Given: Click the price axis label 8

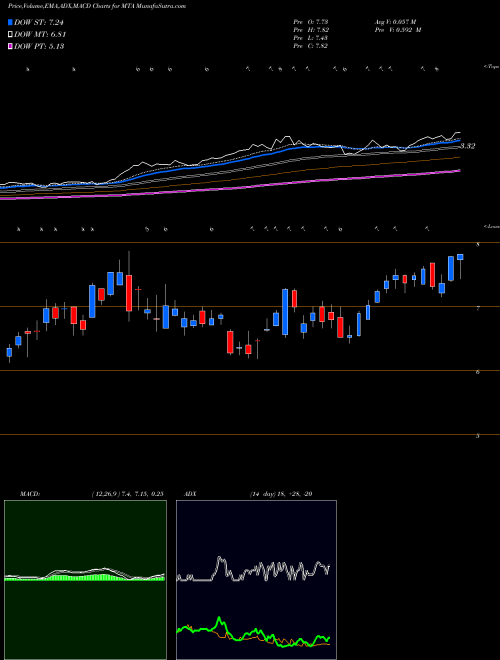Looking at the screenshot, I should tap(477, 244).
